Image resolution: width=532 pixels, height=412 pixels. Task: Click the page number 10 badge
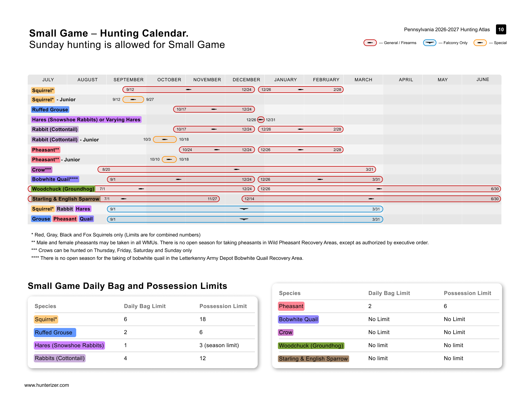pos(501,29)
